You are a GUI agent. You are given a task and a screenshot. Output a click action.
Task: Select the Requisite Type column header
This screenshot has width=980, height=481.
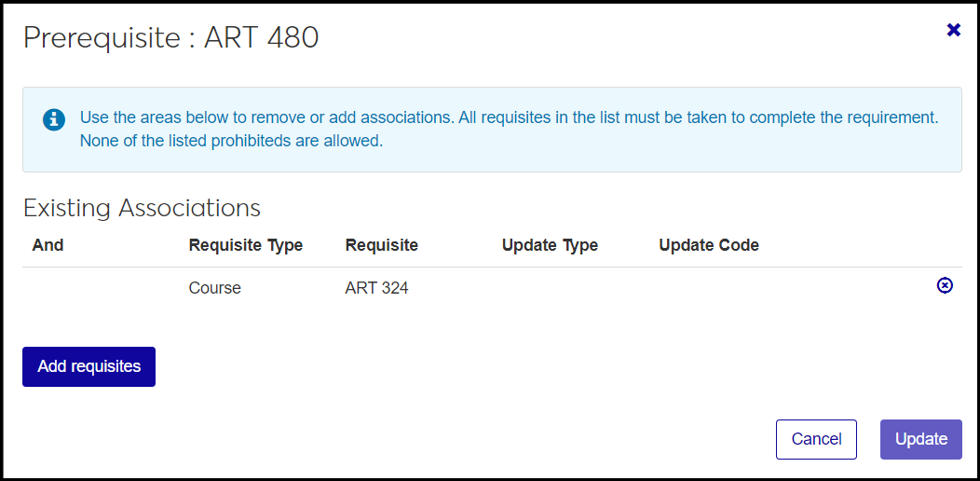[x=245, y=245]
